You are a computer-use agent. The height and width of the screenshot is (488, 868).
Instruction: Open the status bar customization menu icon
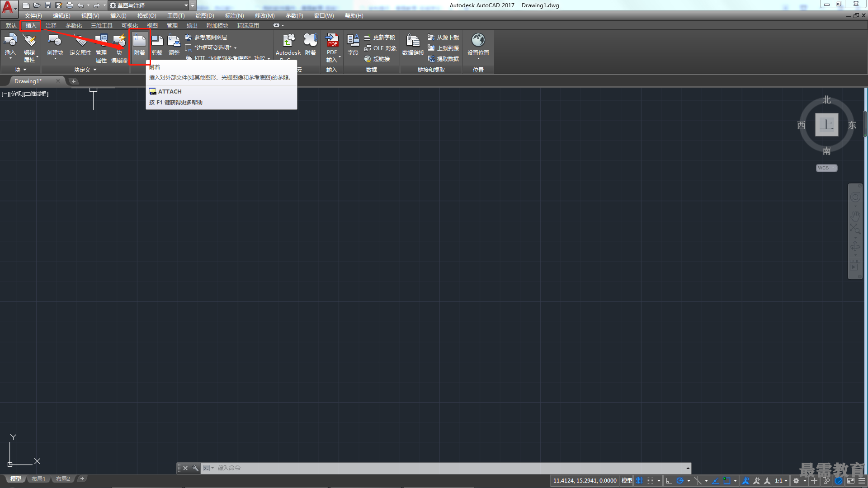coord(862,481)
